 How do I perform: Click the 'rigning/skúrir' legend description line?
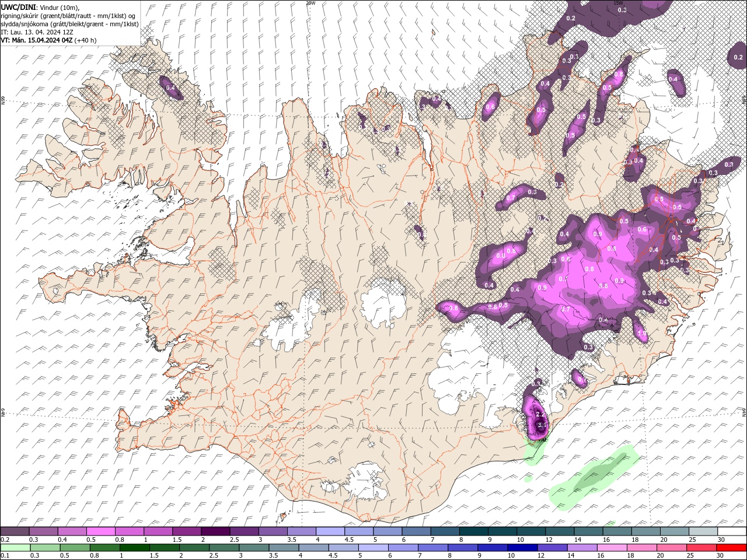(x=69, y=15)
